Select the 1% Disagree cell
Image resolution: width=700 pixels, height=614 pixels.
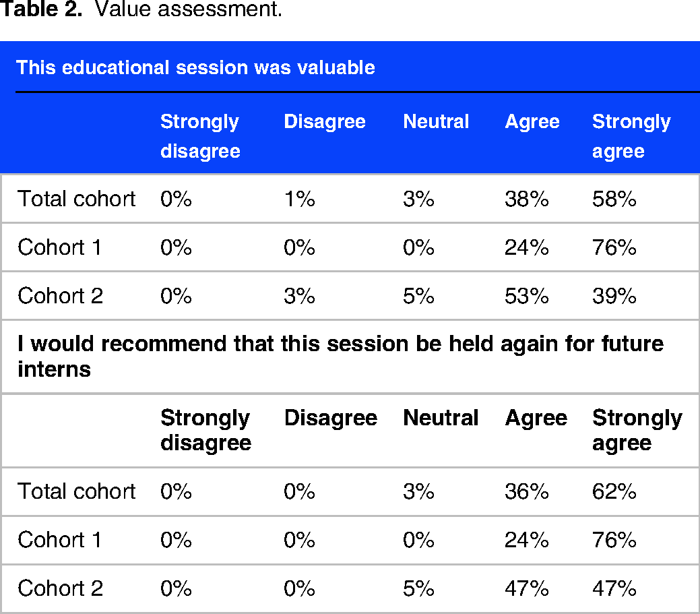[x=300, y=199]
